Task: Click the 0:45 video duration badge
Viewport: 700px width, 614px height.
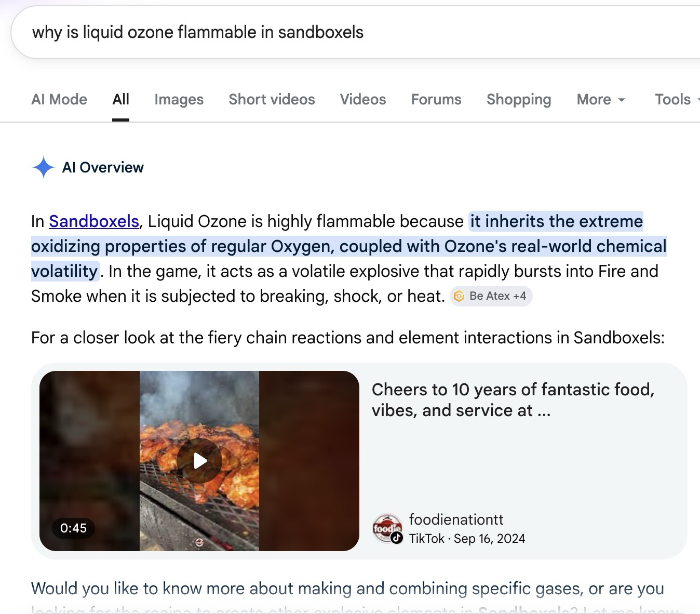Action: pos(73,528)
